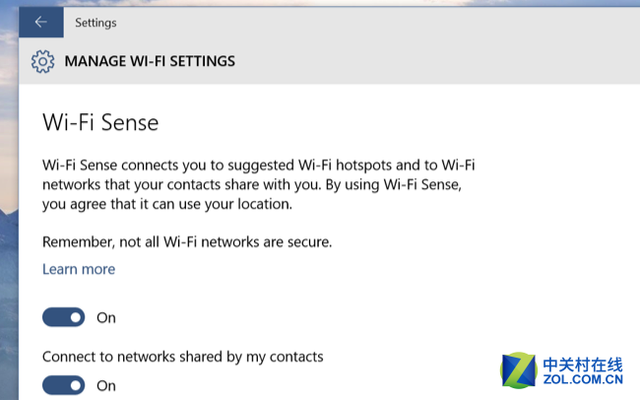This screenshot has width=640, height=400.
Task: Turn off the Wi-Fi Sense toggle
Action: point(63,318)
